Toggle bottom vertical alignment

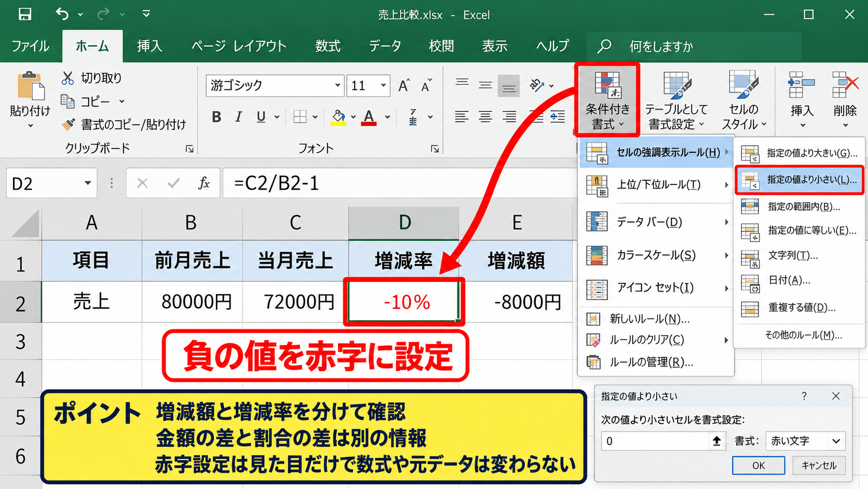coord(509,86)
